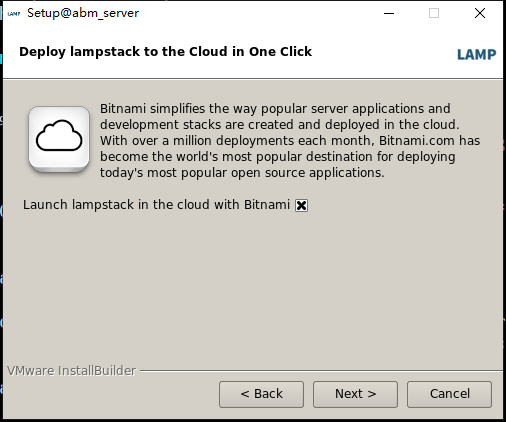Image resolution: width=506 pixels, height=422 pixels.
Task: Close the Setup@abm_server window
Action: 480,13
